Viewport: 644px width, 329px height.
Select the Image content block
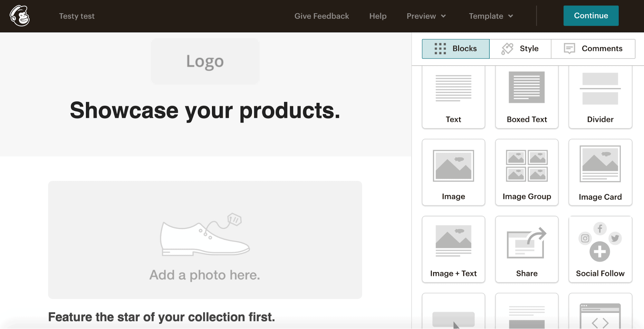[453, 172]
